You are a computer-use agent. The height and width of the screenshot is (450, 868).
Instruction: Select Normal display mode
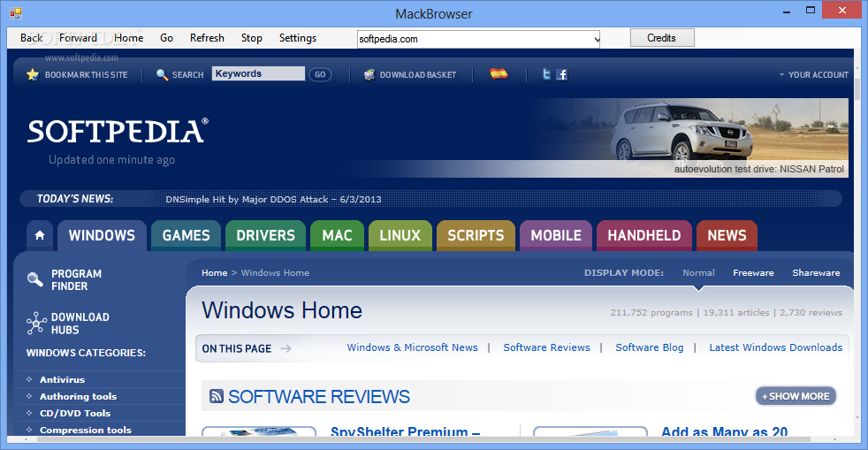coord(698,273)
